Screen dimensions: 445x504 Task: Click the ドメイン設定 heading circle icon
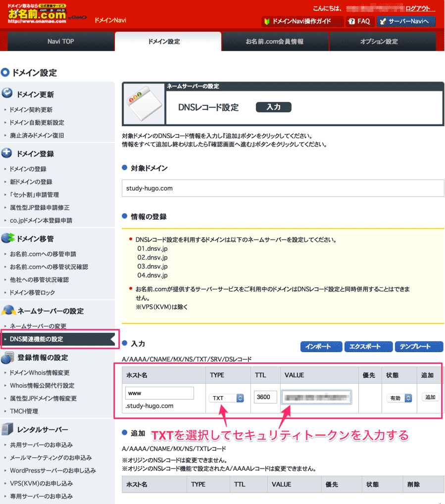tap(5, 72)
